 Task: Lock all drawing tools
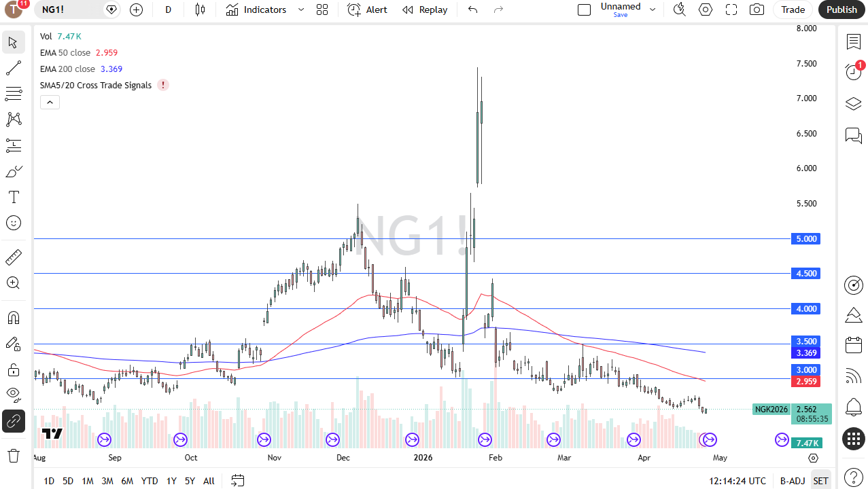point(13,369)
